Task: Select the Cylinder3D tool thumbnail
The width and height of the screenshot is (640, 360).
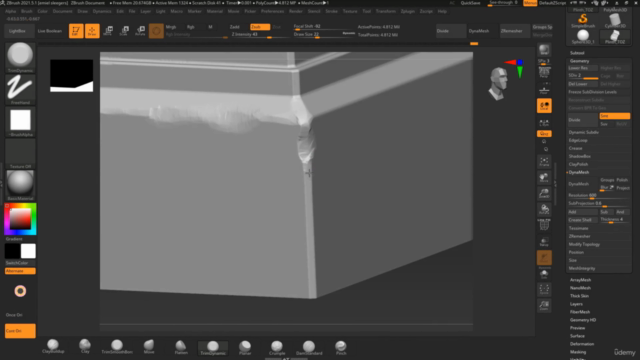Action: pyautogui.click(x=615, y=20)
